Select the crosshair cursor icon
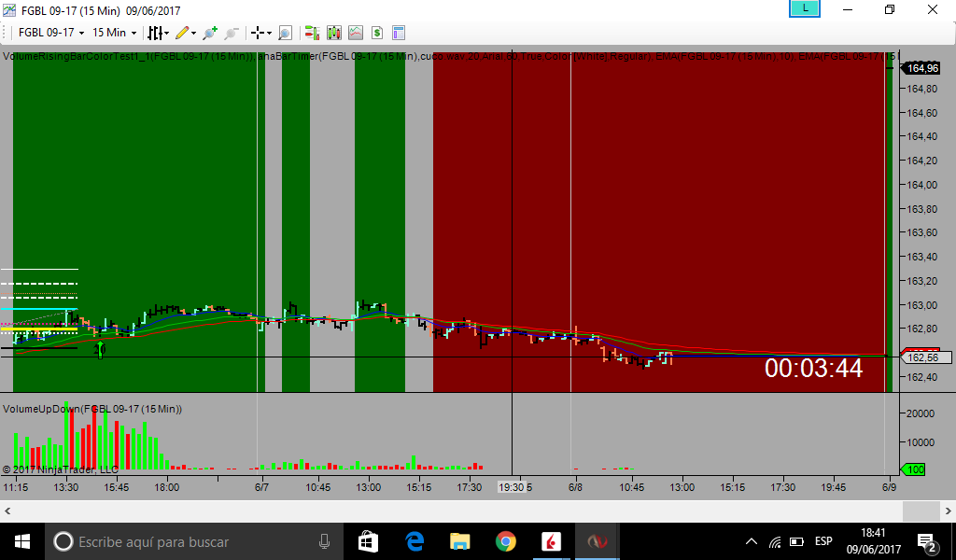This screenshot has height=560, width=956. (x=258, y=33)
